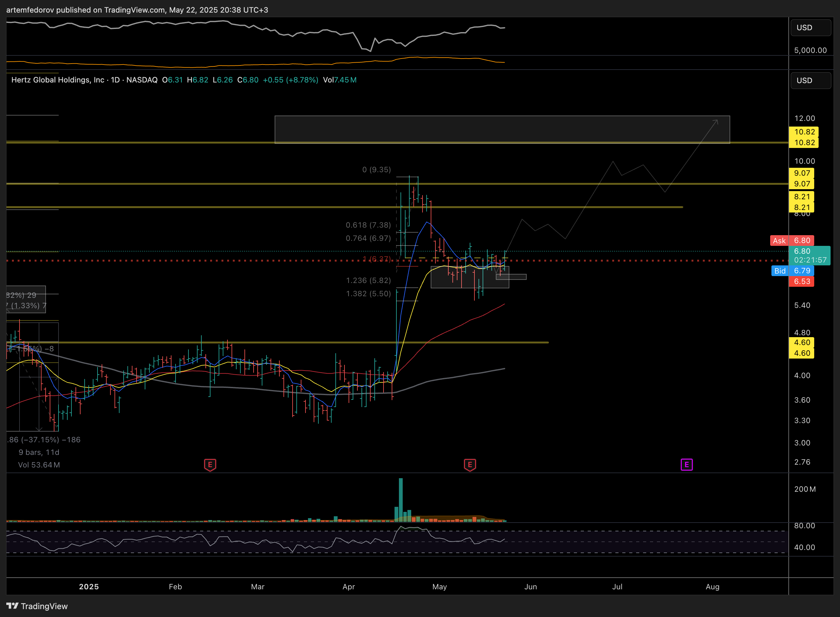Click the 12.00 price scale value

point(804,118)
